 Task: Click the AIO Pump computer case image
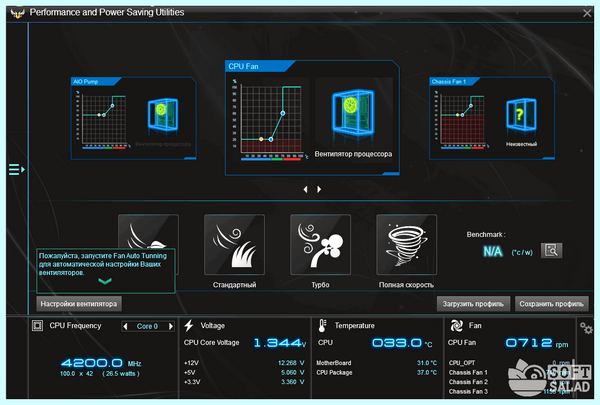(x=163, y=115)
